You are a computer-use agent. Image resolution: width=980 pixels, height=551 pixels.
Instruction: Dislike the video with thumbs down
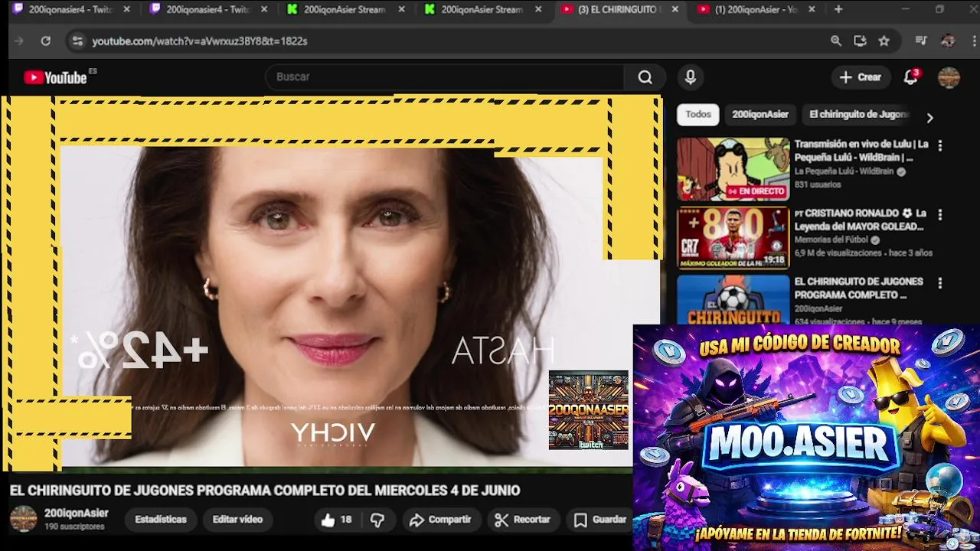377,520
